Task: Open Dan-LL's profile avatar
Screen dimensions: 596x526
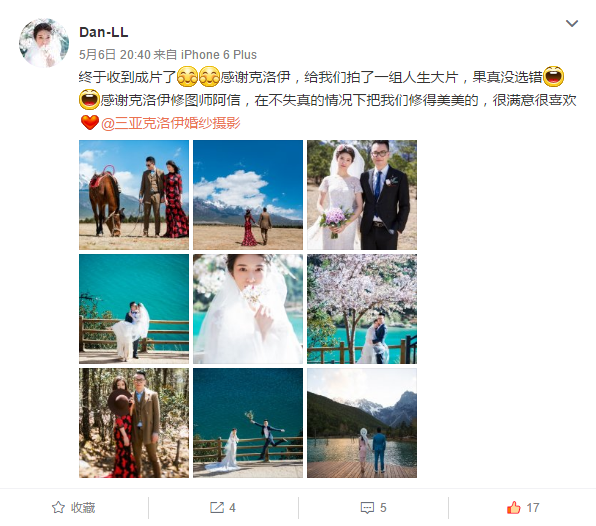Action: tap(44, 43)
